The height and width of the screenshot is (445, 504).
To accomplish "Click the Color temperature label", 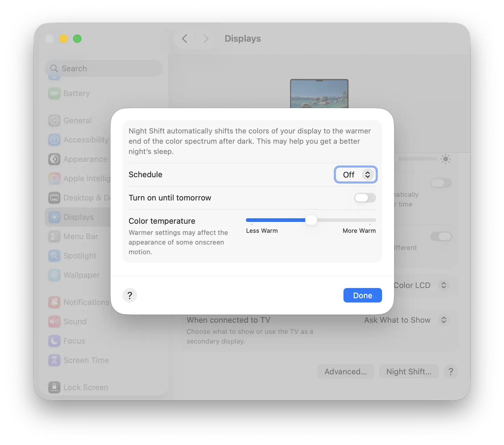I will (162, 221).
